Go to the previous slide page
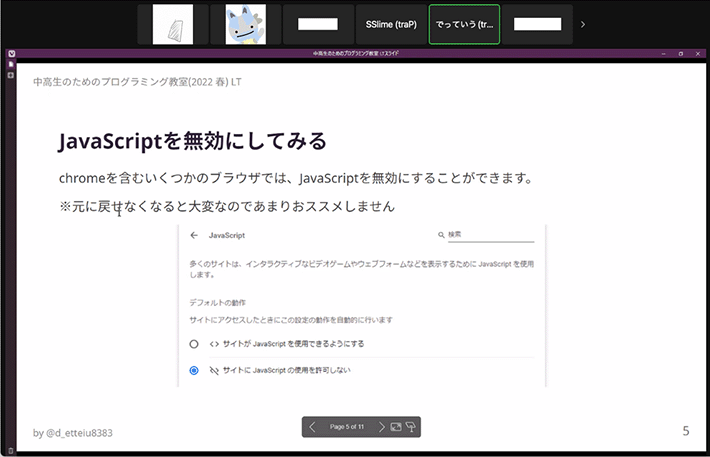The width and height of the screenshot is (710, 457). pyautogui.click(x=313, y=427)
